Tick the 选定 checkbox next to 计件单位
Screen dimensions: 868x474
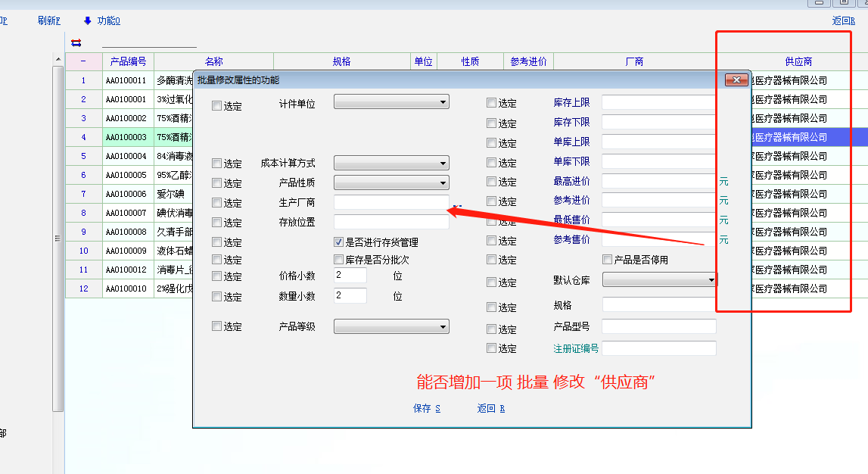[218, 106]
